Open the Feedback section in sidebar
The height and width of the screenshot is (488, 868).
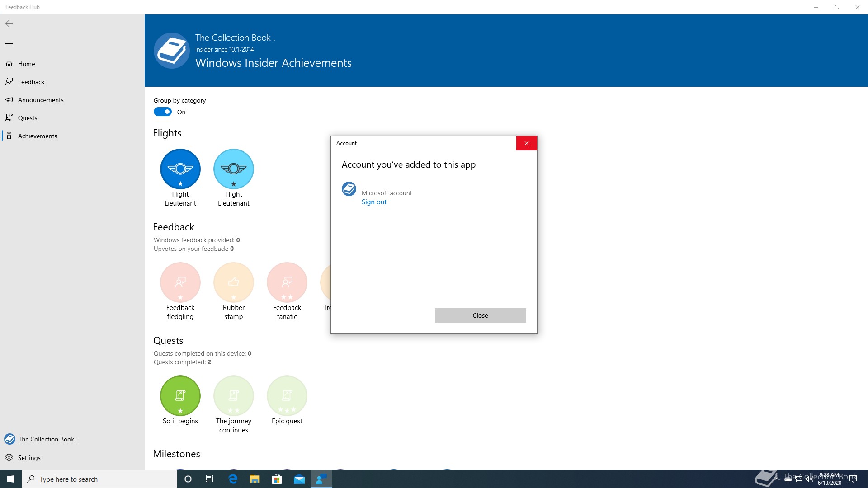(72, 82)
